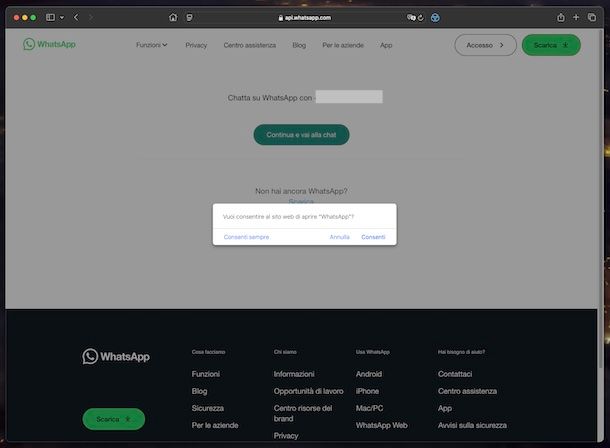Click the translate icon in address bar
The image size is (610, 448).
[411, 18]
